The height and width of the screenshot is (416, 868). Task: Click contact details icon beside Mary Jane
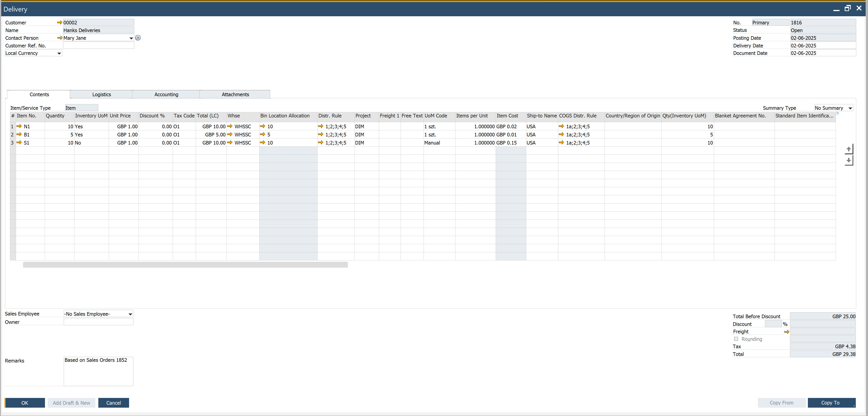[x=138, y=38]
